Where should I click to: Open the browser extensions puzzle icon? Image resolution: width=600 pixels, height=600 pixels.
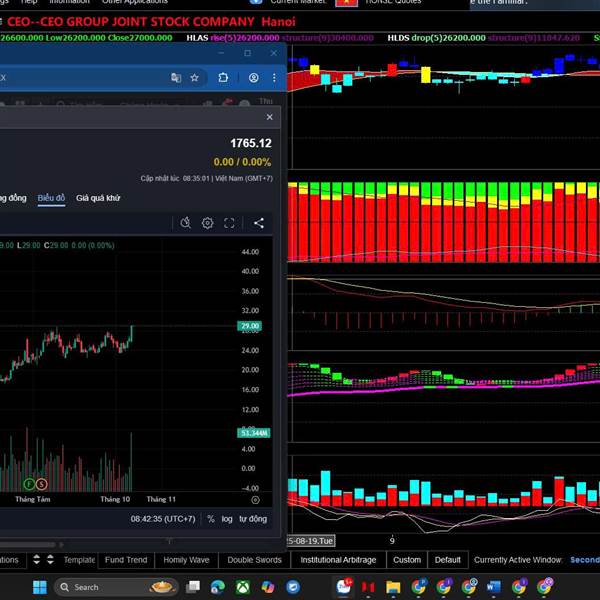pyautogui.click(x=223, y=78)
